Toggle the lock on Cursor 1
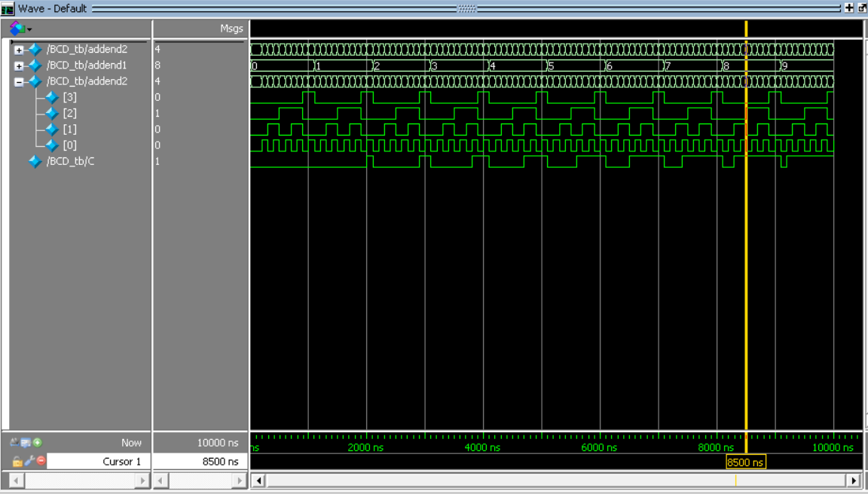 pyautogui.click(x=17, y=461)
